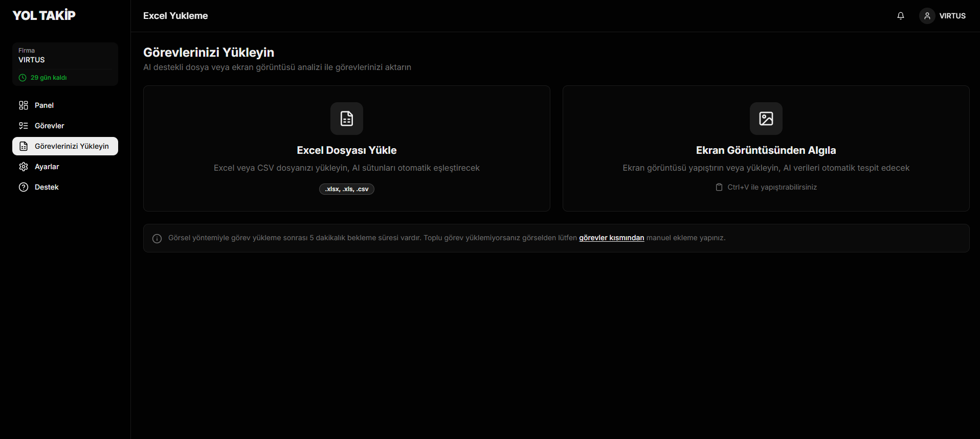This screenshot has height=439, width=980.
Task: Open the notifications bell
Action: [901, 16]
